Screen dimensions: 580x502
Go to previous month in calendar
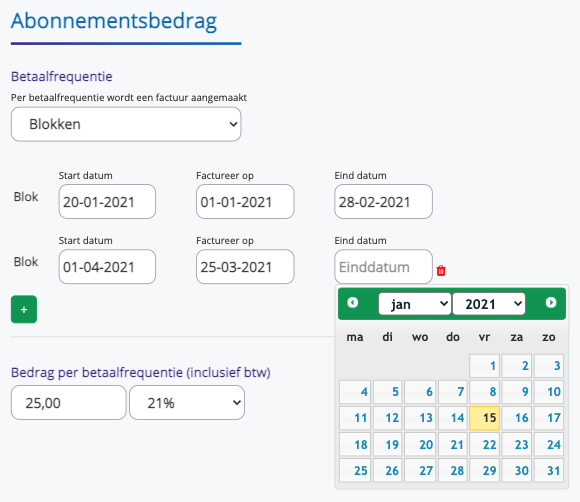click(x=353, y=303)
